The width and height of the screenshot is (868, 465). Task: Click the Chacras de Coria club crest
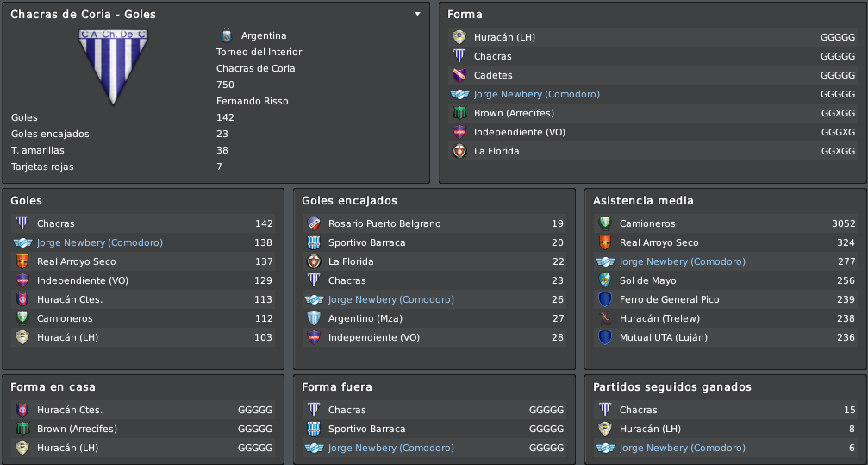pos(113,67)
